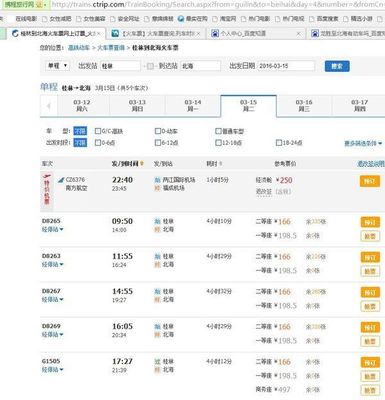Viewport: 385px width, 400px height.
Task: Click 预订 for train G1505
Action: [370, 362]
